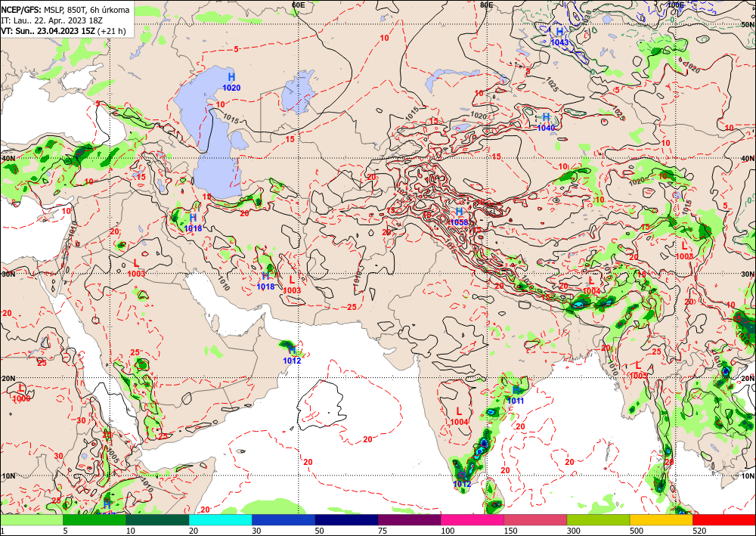Image resolution: width=756 pixels, height=536 pixels.
Task: Click the medium green 5–10 legend swatch
Action: coord(94,520)
